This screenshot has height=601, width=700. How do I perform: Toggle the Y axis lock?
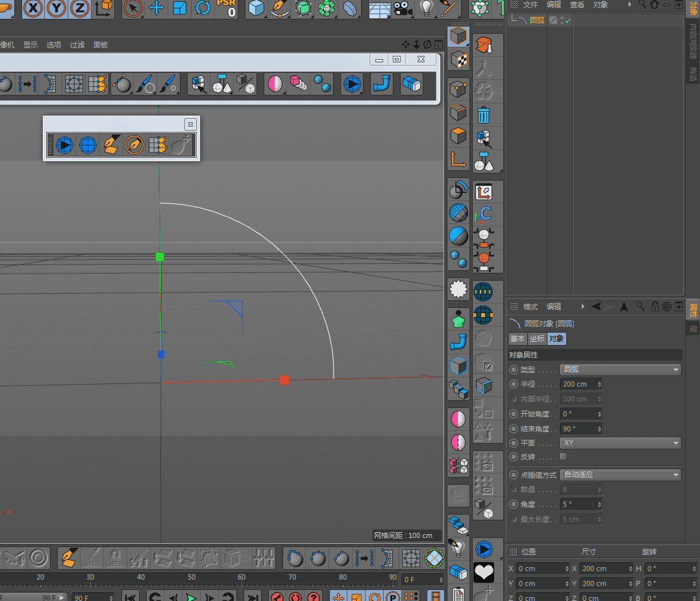56,8
